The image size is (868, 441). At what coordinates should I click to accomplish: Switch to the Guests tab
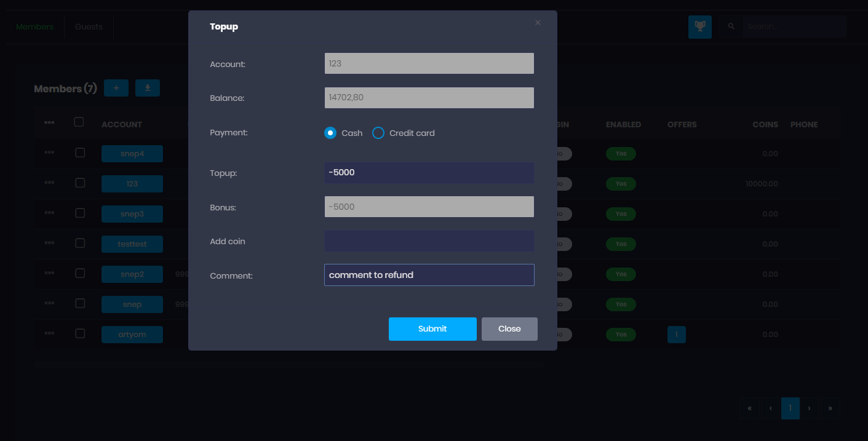pyautogui.click(x=89, y=26)
